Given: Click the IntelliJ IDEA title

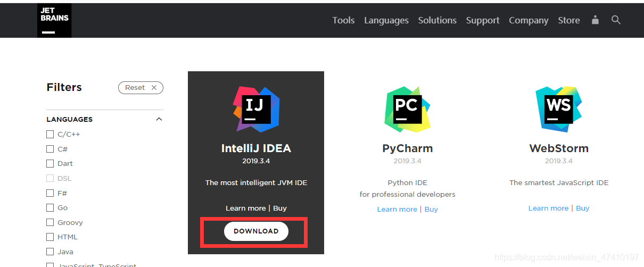Looking at the screenshot, I should [256, 148].
